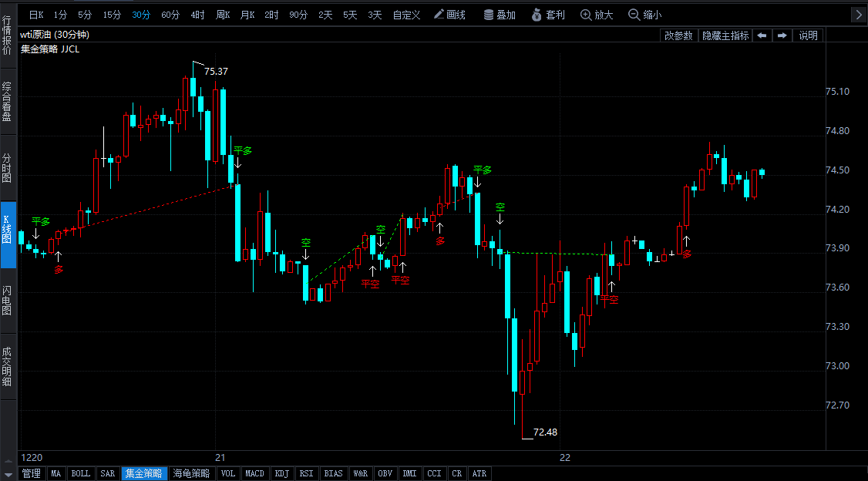The height and width of the screenshot is (481, 868).
Task: Select BIAS indicator tab
Action: tap(333, 474)
